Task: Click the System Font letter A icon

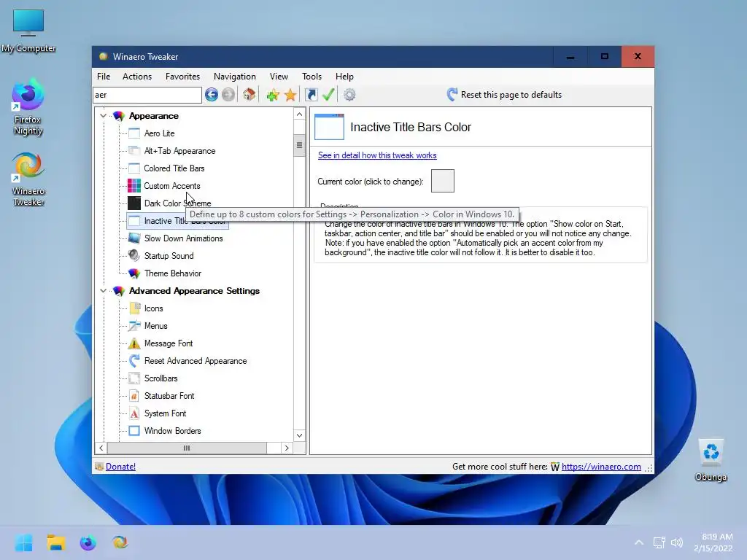Action: pos(134,413)
